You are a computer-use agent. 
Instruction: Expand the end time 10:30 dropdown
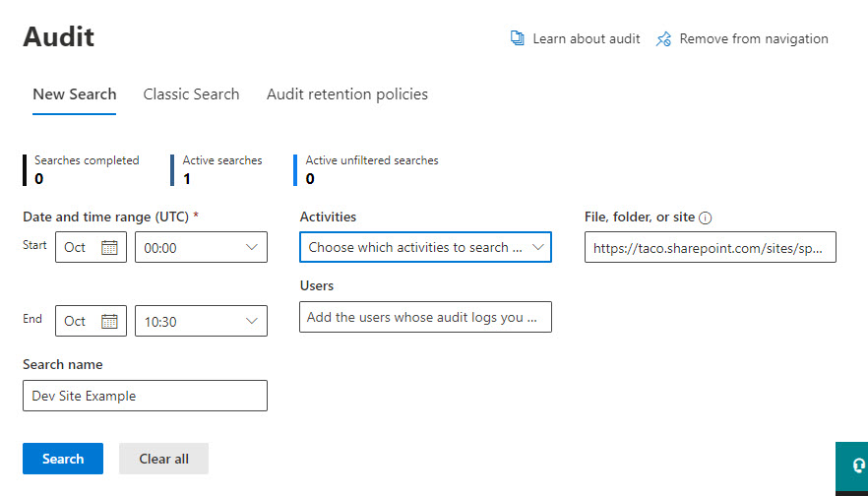(x=201, y=321)
